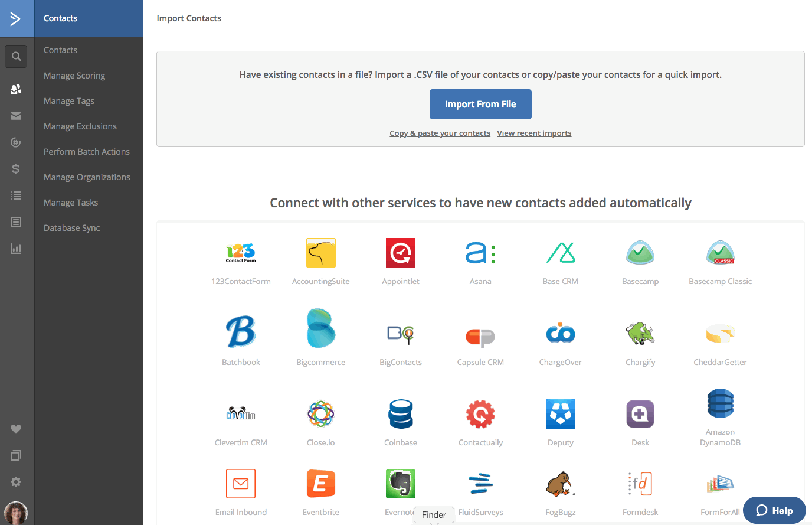The height and width of the screenshot is (525, 812).
Task: Click Copy & paste your contacts link
Action: click(440, 133)
